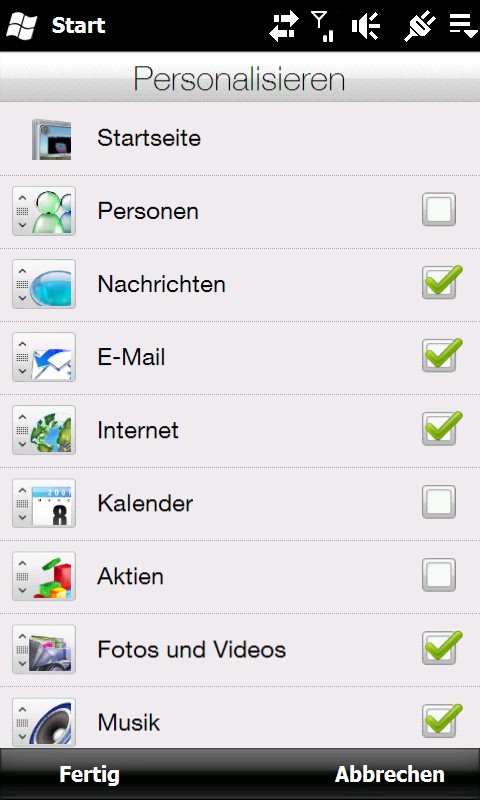
Task: Uncheck the Fotos und Videos checkbox
Action: (440, 647)
